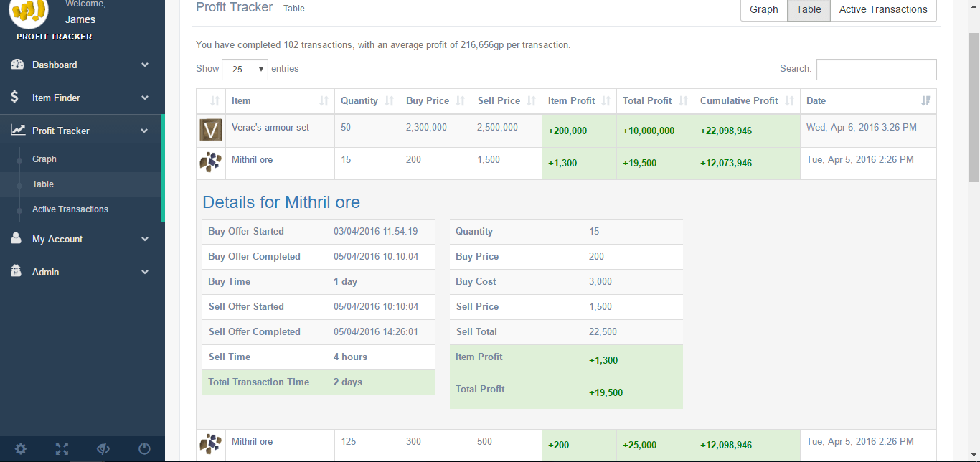Click the fullscreen icon in sidebar footer

click(62, 449)
